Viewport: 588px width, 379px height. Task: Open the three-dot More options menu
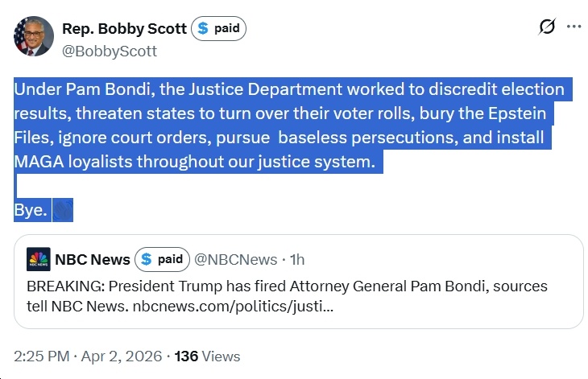pos(574,27)
